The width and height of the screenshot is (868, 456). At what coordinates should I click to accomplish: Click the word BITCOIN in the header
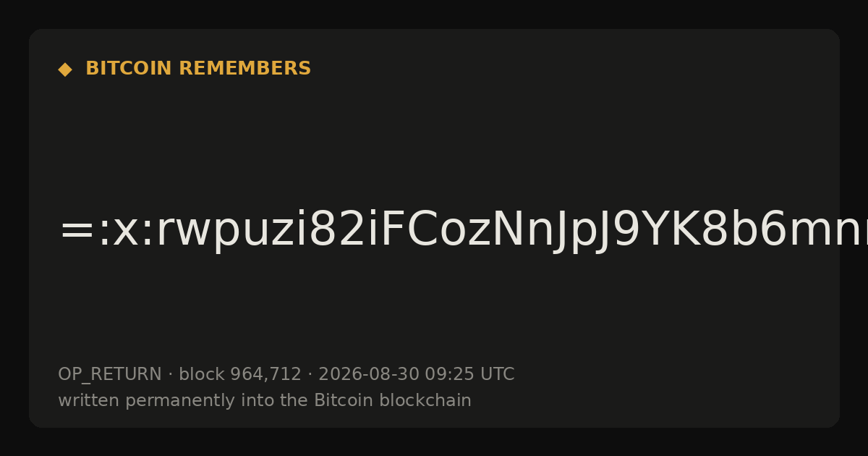[129, 69]
